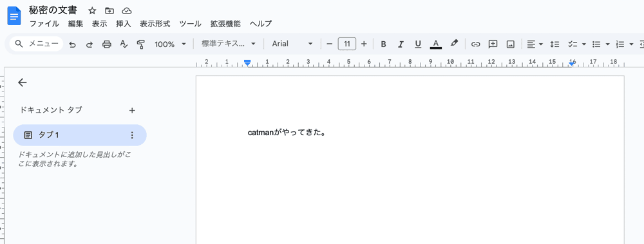Select タブ 1 in the sidebar
Image resolution: width=644 pixels, height=244 pixels.
point(80,135)
